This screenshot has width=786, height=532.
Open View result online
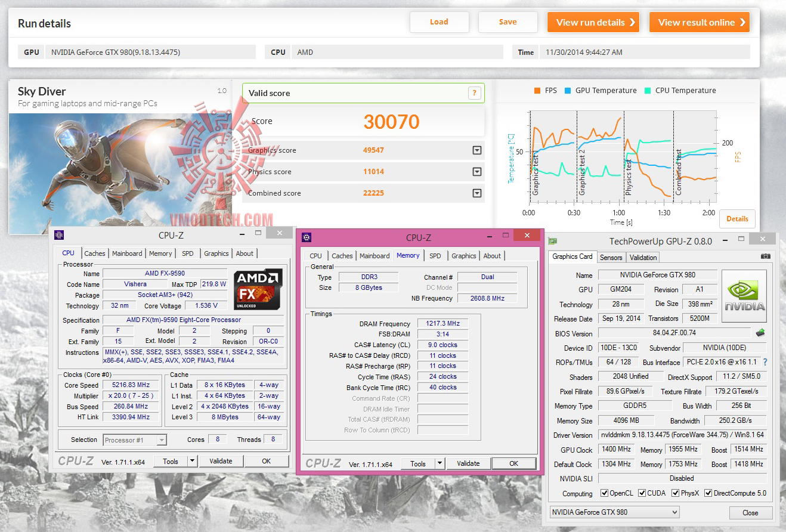point(700,22)
